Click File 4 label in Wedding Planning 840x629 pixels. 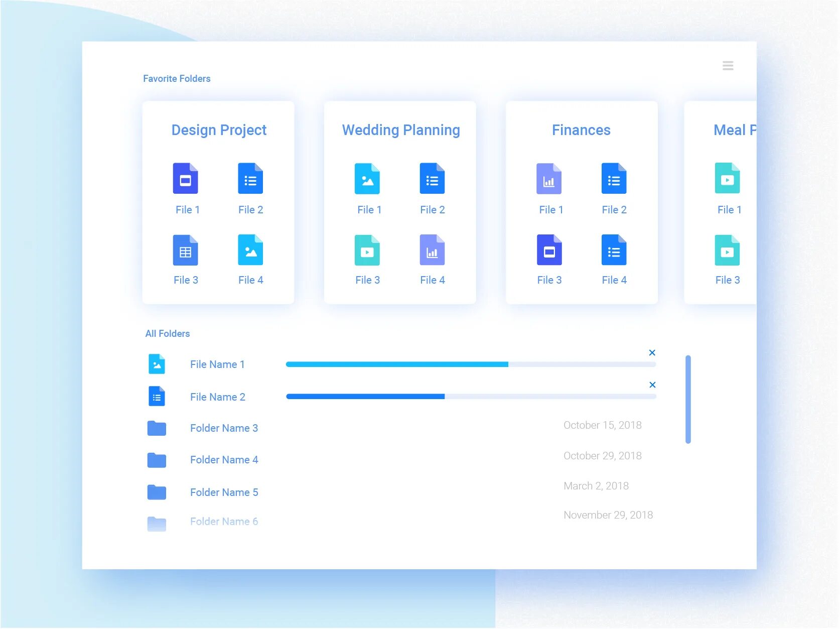click(433, 280)
